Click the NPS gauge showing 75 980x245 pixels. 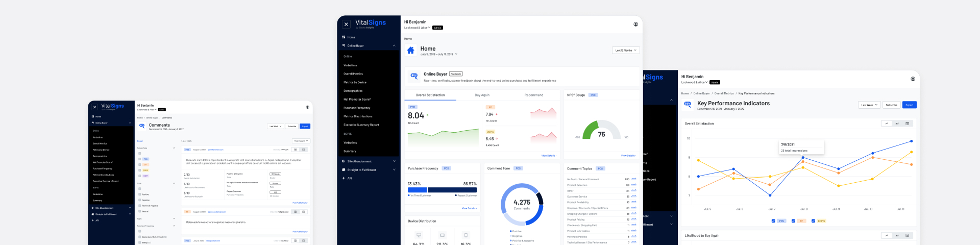tap(601, 130)
